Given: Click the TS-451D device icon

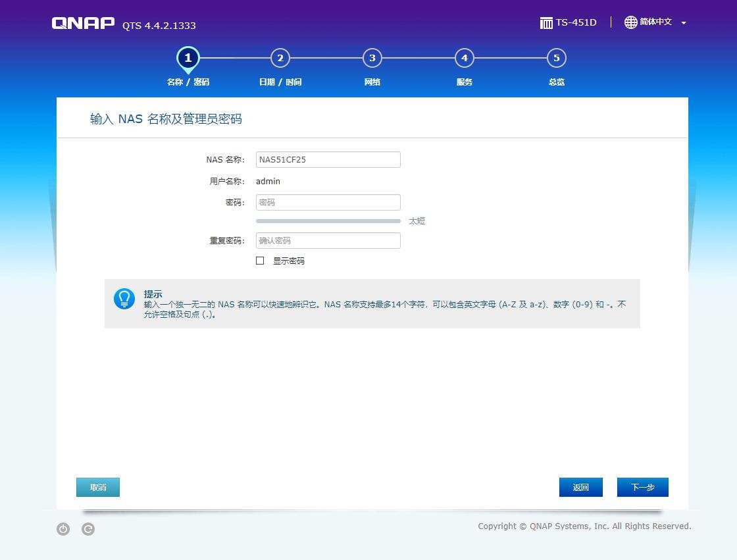Looking at the screenshot, I should [546, 22].
